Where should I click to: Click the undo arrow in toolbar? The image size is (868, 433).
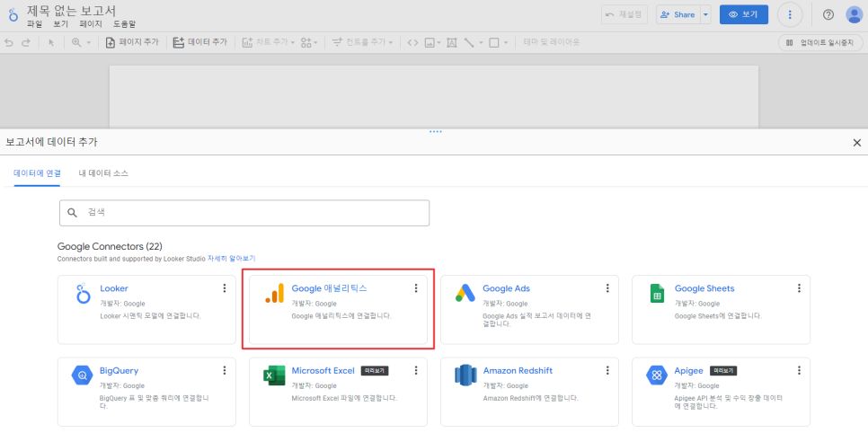click(x=9, y=42)
